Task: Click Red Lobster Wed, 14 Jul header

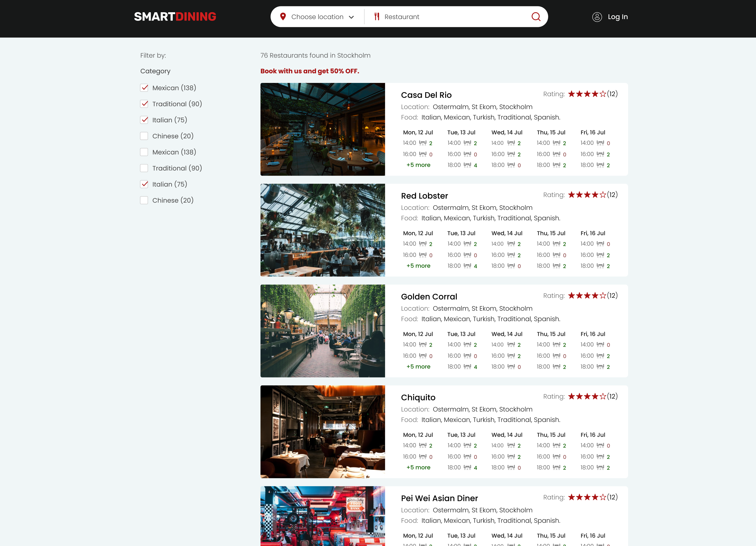Action: pos(507,233)
